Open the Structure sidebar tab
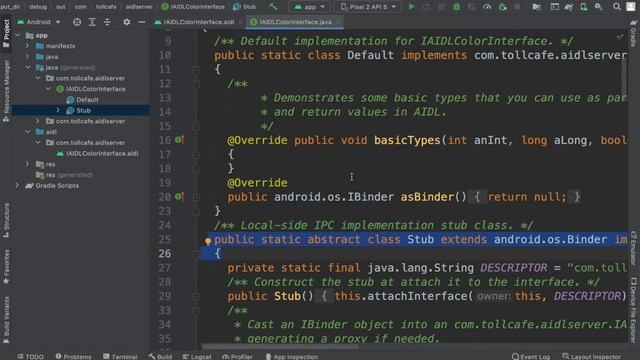 [x=6, y=220]
